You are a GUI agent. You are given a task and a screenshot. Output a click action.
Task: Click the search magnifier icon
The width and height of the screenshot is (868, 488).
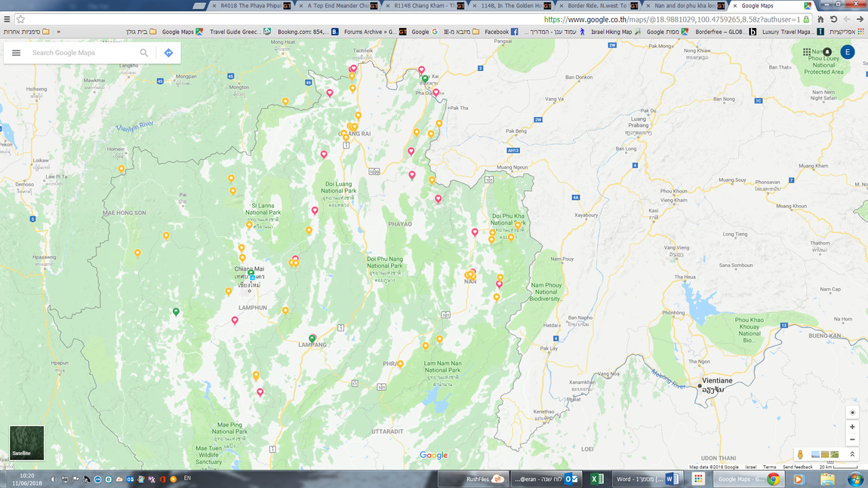tap(143, 53)
